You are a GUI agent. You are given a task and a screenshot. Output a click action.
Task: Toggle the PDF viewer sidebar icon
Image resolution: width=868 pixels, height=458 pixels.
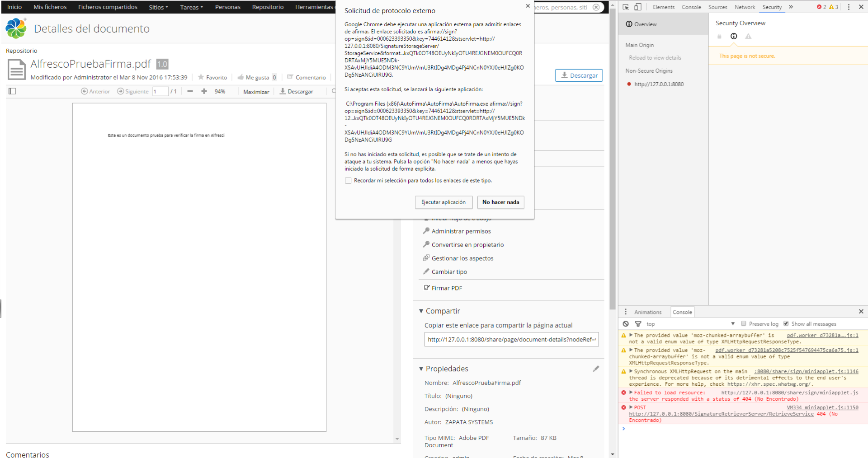tap(12, 91)
